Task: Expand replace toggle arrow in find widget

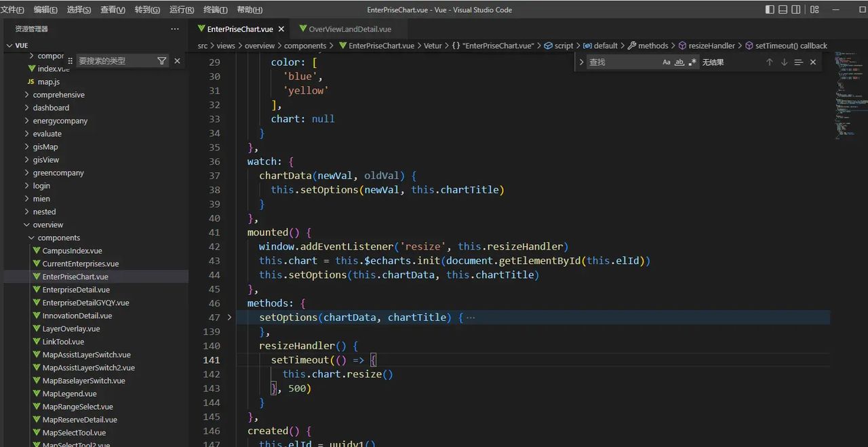Action: pos(581,62)
